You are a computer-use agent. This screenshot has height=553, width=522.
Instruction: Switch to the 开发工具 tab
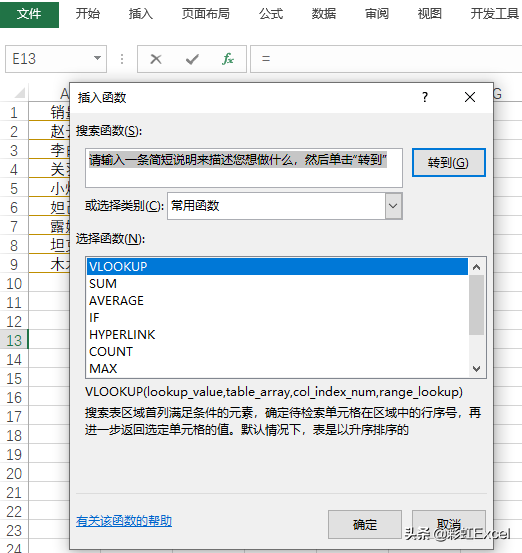(494, 14)
